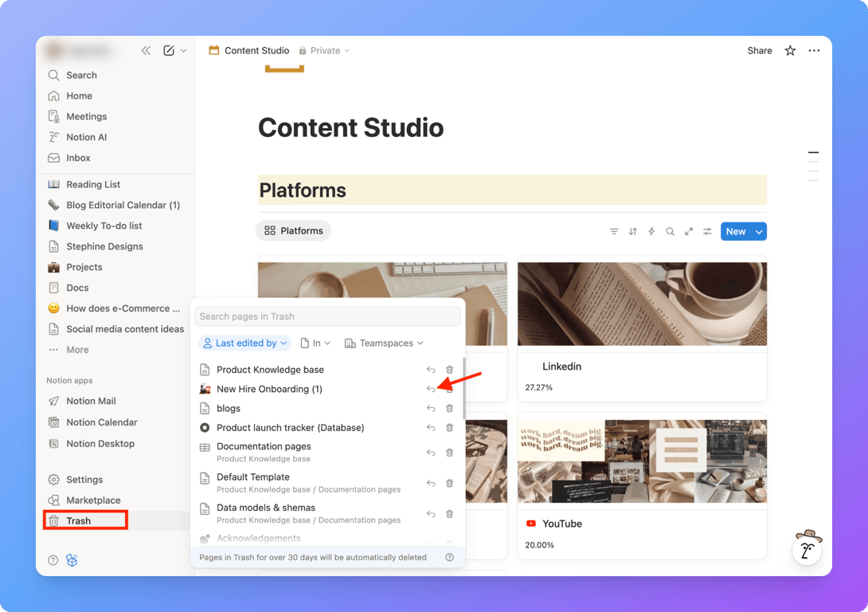Restore the blogs page

coord(431,408)
